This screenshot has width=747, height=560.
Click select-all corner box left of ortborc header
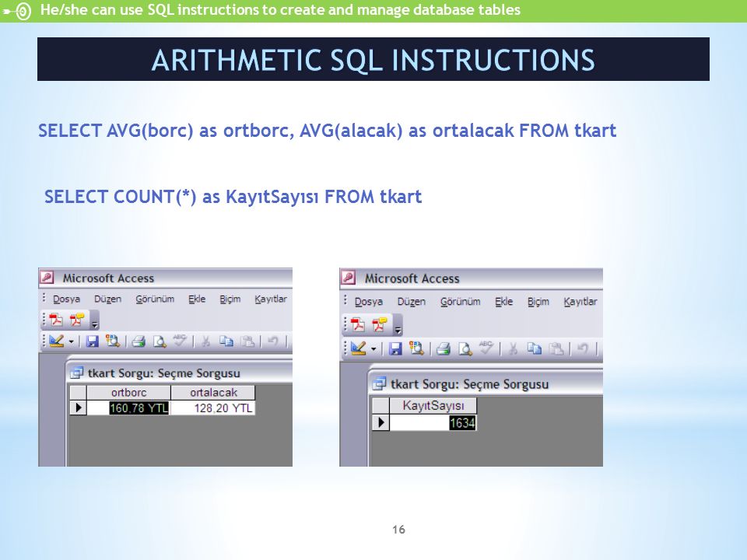(78, 392)
